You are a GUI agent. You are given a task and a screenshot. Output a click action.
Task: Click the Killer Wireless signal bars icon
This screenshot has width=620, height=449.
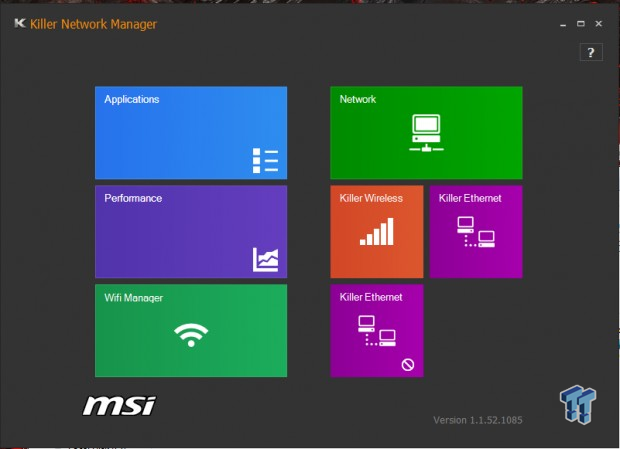point(377,232)
